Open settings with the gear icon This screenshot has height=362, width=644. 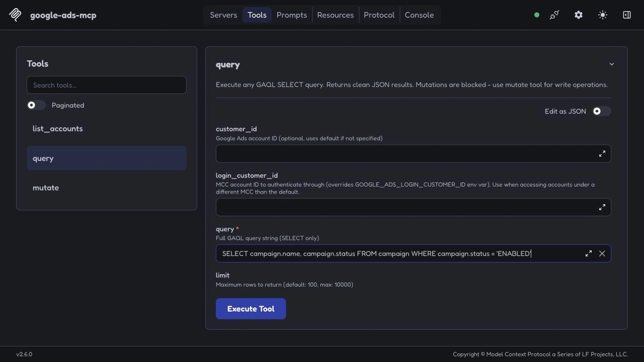click(x=579, y=15)
